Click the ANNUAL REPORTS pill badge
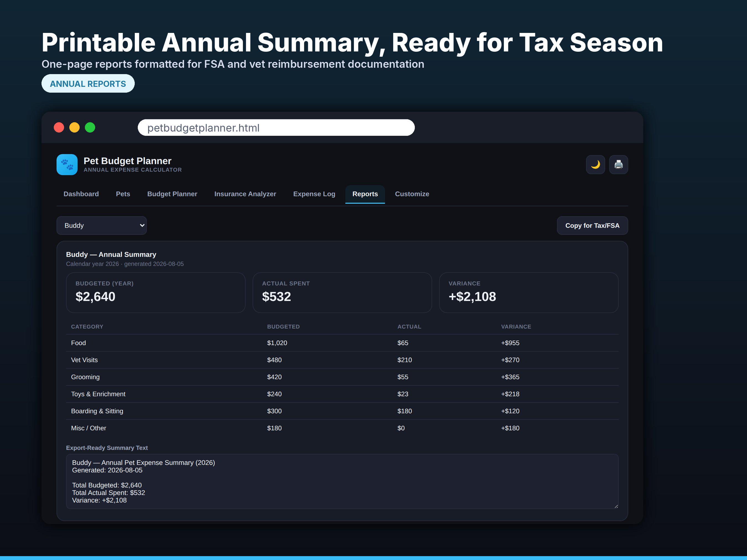Screen dimensions: 747x560 (88, 84)
